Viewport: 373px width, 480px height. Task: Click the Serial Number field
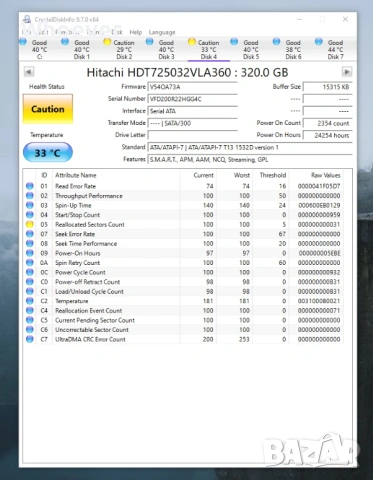click(x=192, y=99)
